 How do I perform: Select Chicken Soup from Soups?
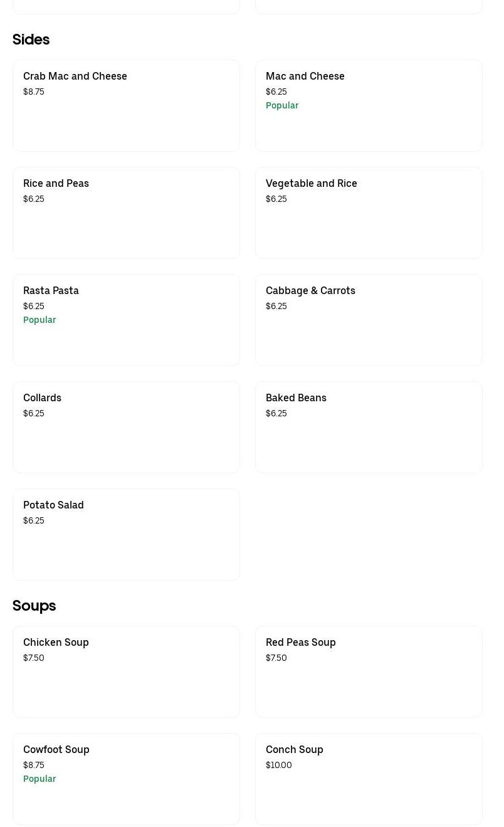(x=126, y=672)
